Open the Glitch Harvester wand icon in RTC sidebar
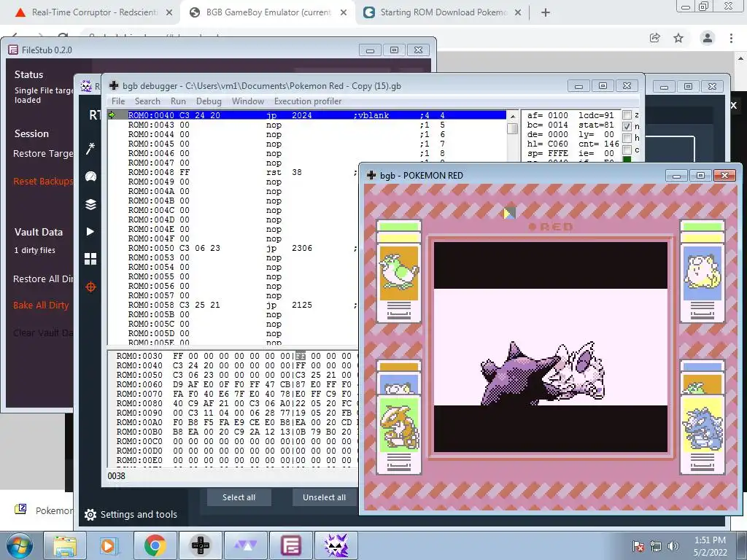The height and width of the screenshot is (560, 747). (x=90, y=149)
